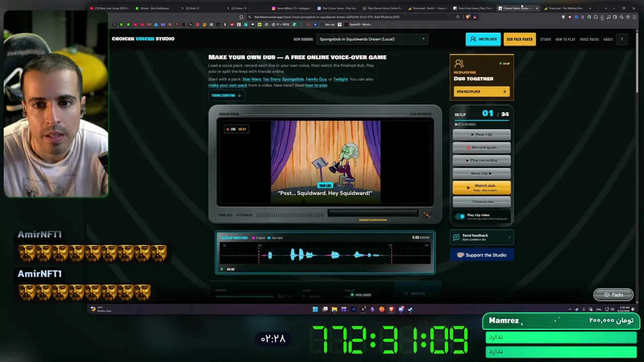Switch to the 'New Love Songs 2020' tab
The height and width of the screenshot is (362, 644).
110,8
